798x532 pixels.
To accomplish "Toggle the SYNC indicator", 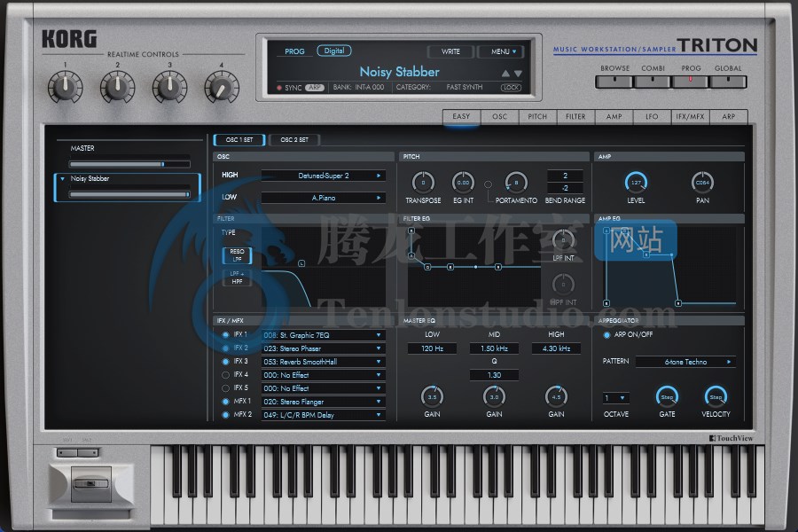I will (x=279, y=88).
